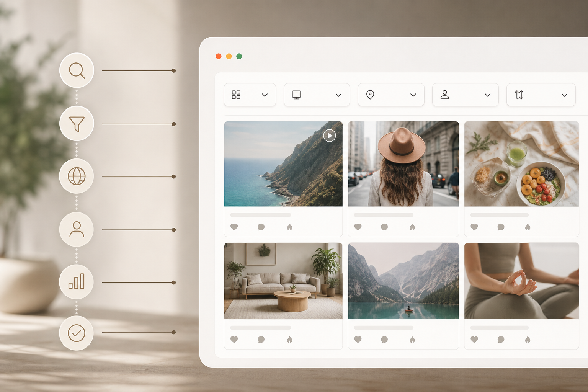Open the living room post comment bubble
This screenshot has width=588, height=392.
point(261,340)
